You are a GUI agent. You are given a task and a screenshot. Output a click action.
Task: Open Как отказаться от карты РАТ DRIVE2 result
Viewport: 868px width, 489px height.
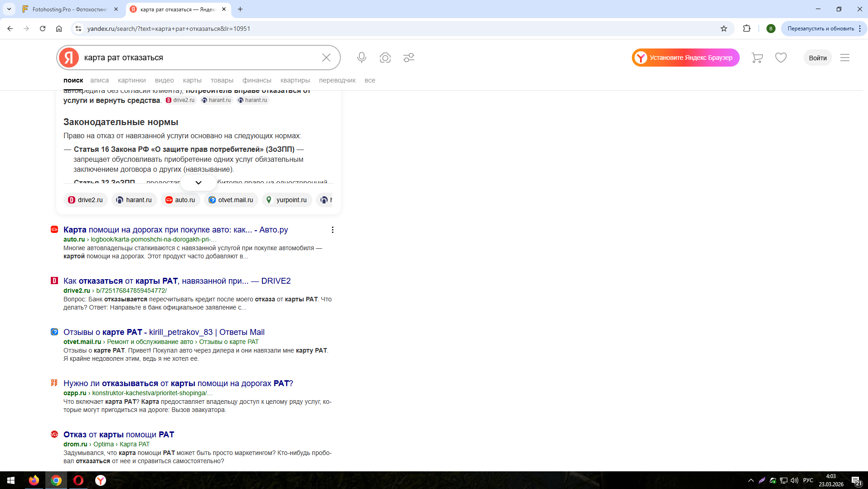[177, 281]
